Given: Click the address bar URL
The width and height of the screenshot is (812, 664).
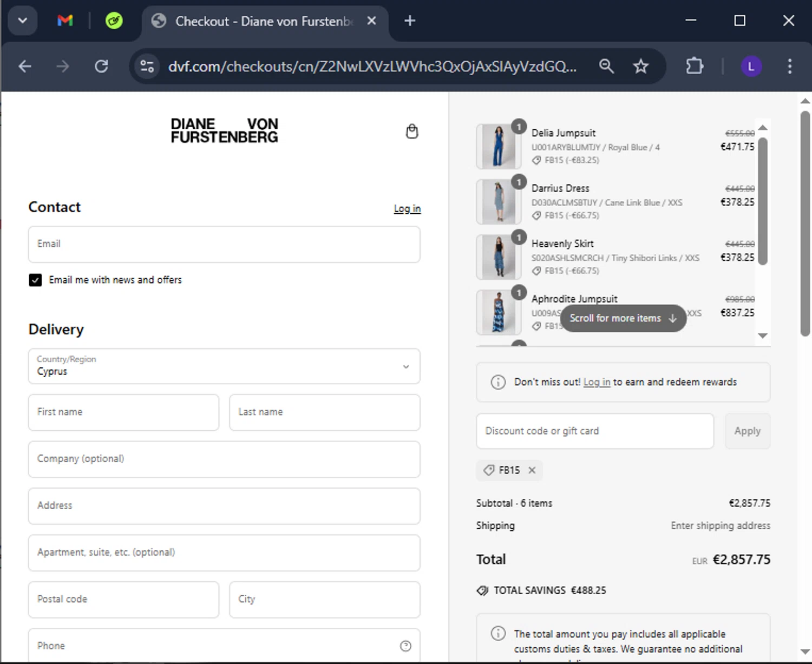Looking at the screenshot, I should pyautogui.click(x=372, y=67).
